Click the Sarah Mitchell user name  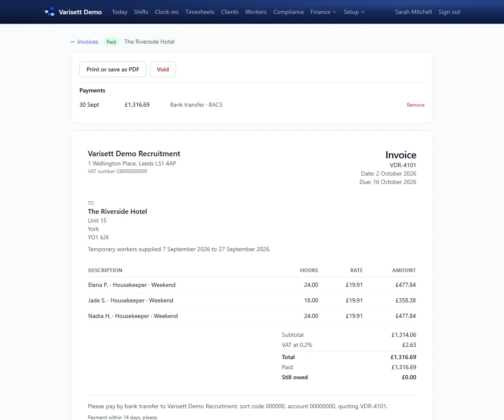pos(413,12)
